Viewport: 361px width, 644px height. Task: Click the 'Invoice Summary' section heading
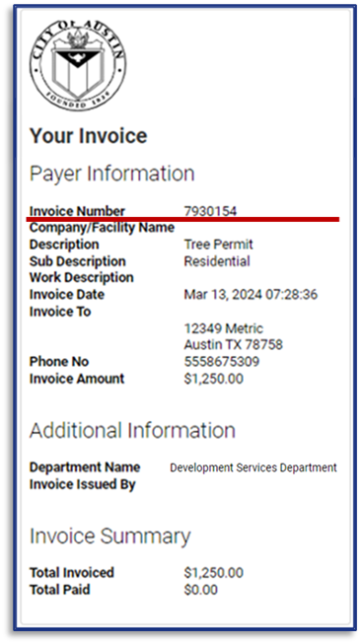(x=110, y=537)
